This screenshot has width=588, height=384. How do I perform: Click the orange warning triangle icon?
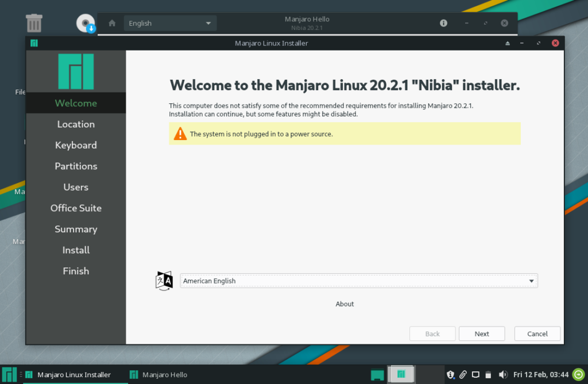[x=180, y=134]
